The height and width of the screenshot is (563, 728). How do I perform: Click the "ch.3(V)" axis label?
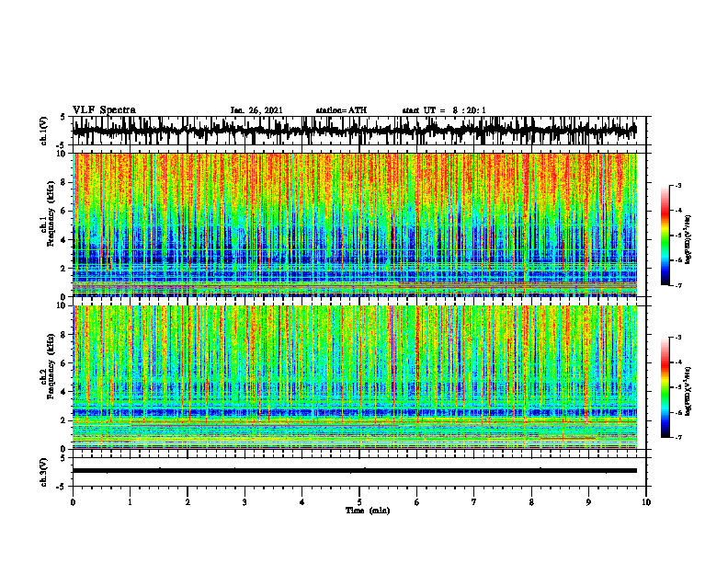tap(44, 472)
